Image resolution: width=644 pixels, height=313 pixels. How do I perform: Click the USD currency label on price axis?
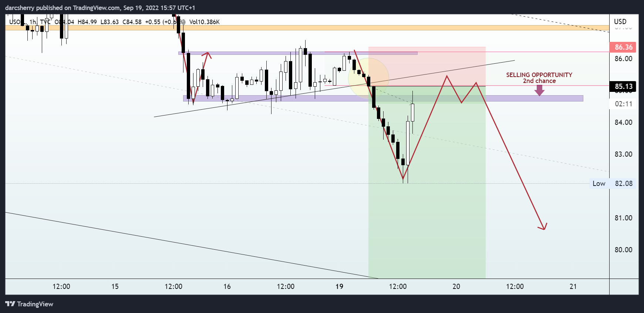pos(620,21)
